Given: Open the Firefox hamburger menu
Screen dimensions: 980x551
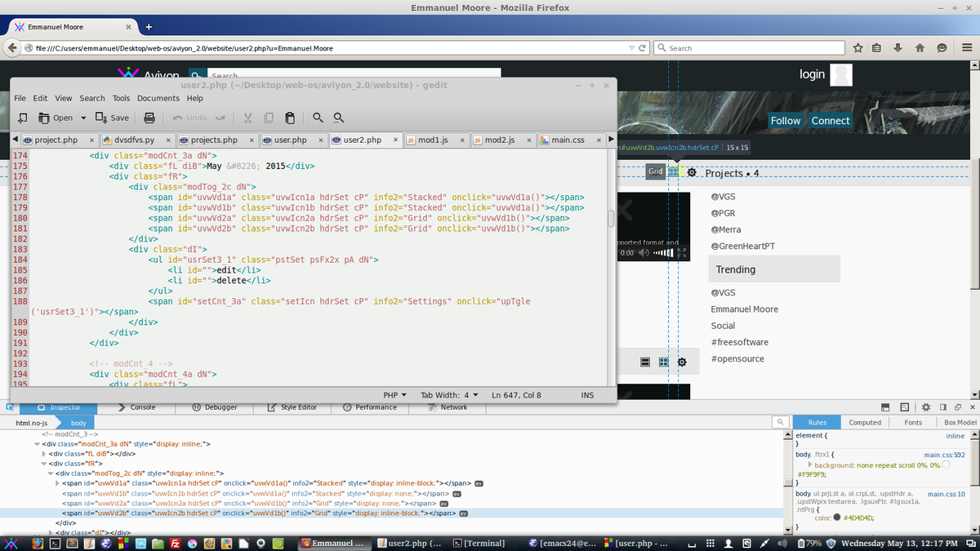Looking at the screenshot, I should pyautogui.click(x=967, y=48).
